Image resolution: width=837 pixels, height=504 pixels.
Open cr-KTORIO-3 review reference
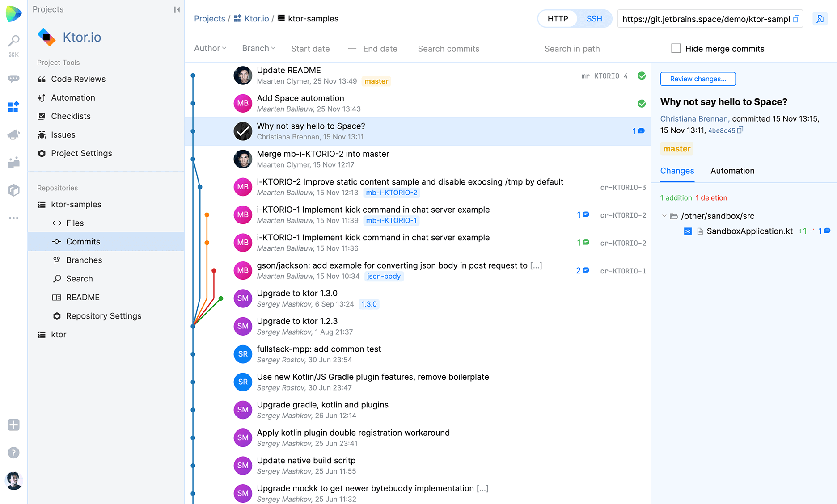pyautogui.click(x=623, y=187)
